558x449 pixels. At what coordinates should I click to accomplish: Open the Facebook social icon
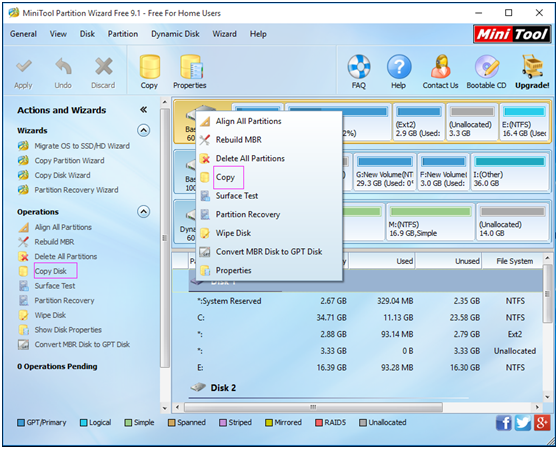point(504,423)
